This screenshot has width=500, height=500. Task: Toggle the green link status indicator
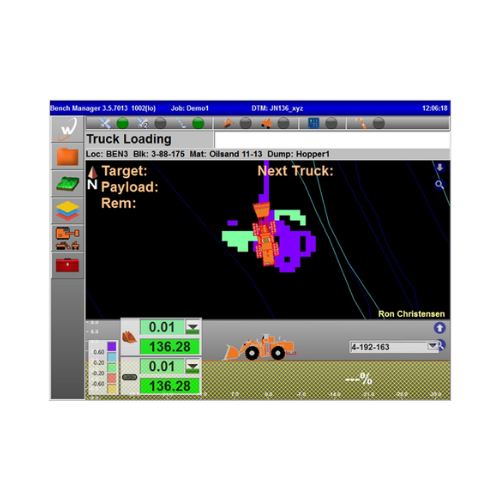(x=198, y=123)
